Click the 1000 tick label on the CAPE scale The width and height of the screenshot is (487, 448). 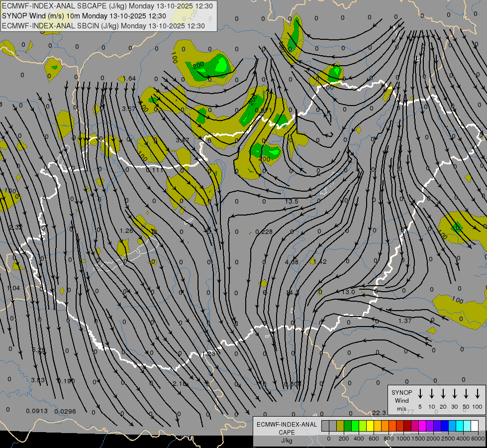403,439
